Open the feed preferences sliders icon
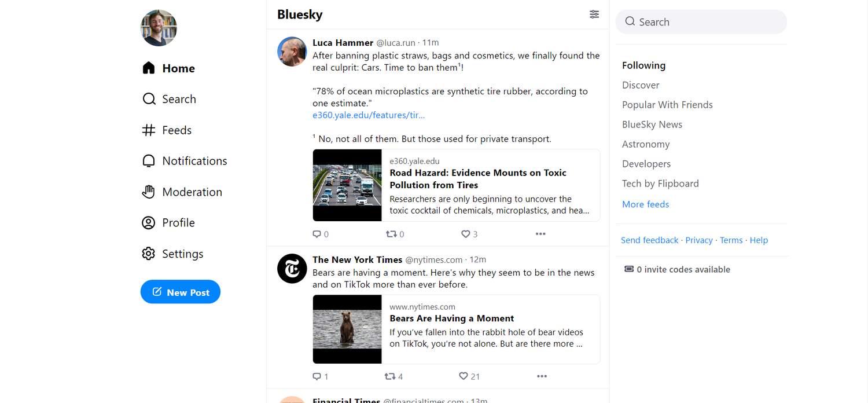Screen dimensions: 868x403 594,14
